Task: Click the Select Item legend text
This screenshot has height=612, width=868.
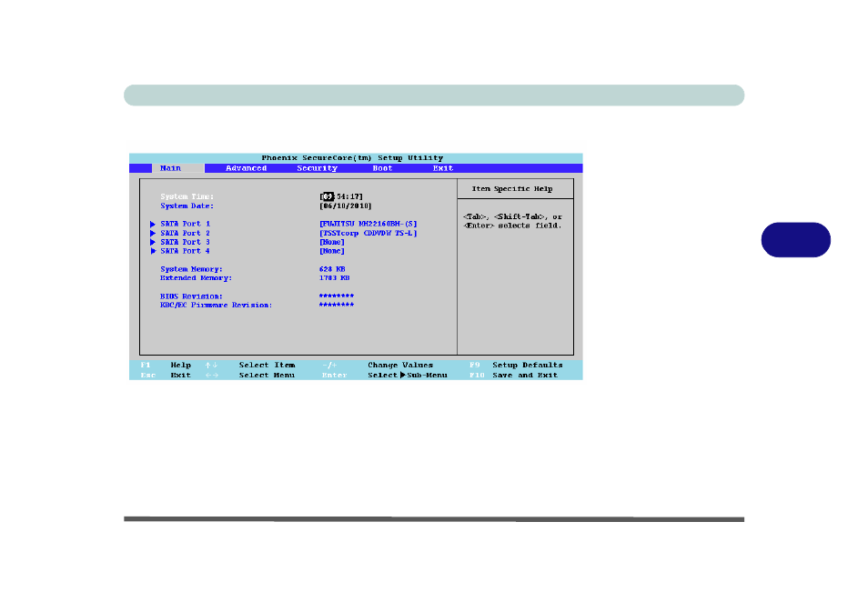Action: (267, 366)
